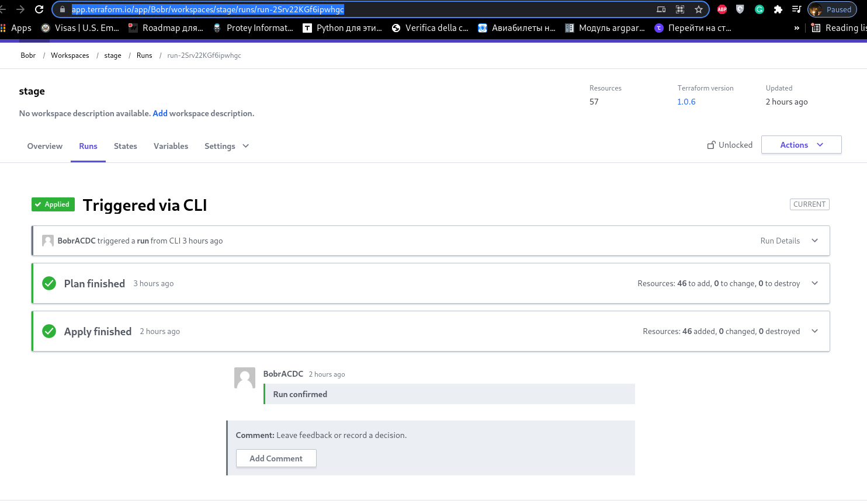Expand Run Details chevron
867x504 pixels.
[815, 241]
